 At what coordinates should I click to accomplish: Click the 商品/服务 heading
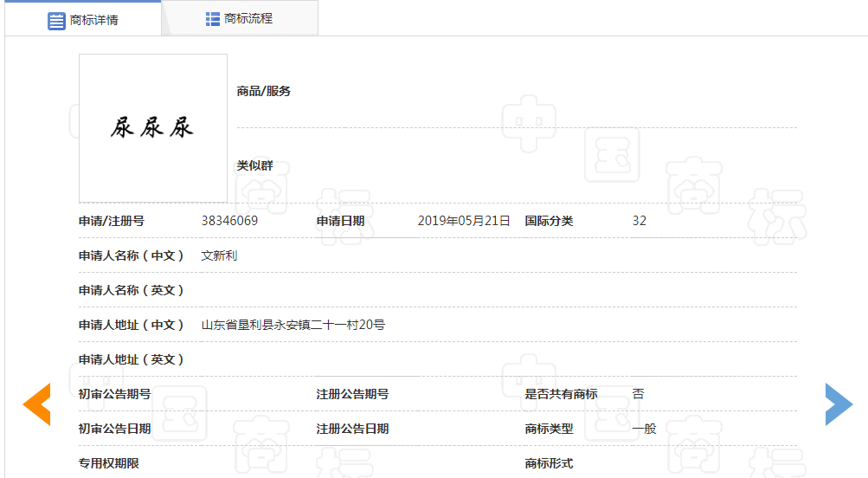pyautogui.click(x=264, y=91)
